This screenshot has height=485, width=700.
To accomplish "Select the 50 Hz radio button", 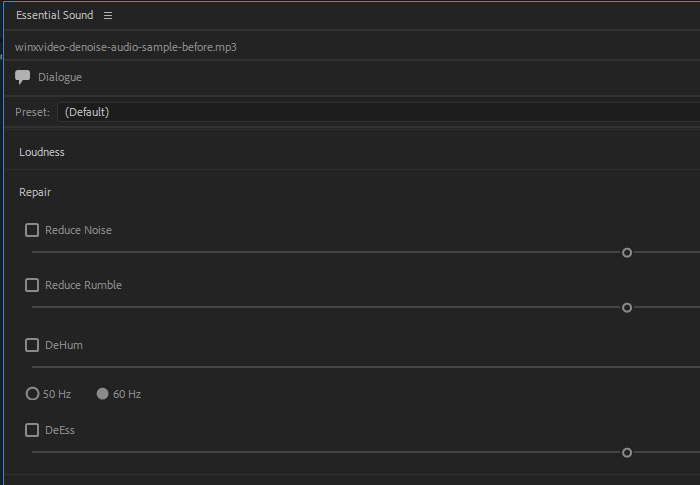I will 32,394.
